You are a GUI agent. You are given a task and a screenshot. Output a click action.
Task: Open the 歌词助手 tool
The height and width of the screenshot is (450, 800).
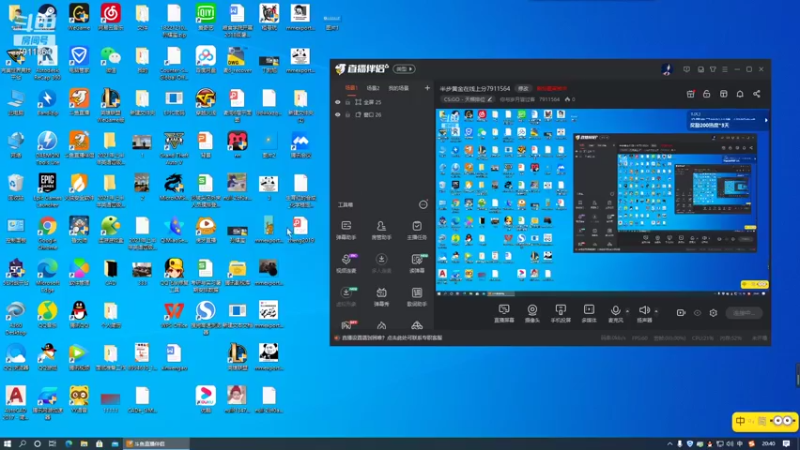pyautogui.click(x=417, y=296)
